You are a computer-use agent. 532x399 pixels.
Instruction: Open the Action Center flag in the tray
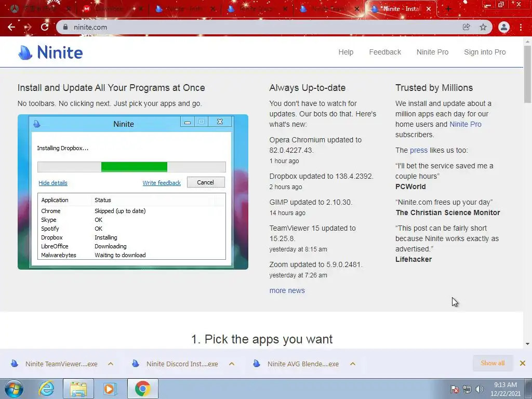click(x=454, y=389)
